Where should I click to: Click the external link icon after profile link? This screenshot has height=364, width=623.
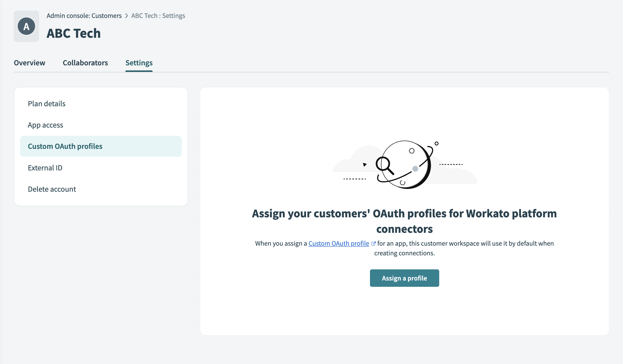[373, 244]
